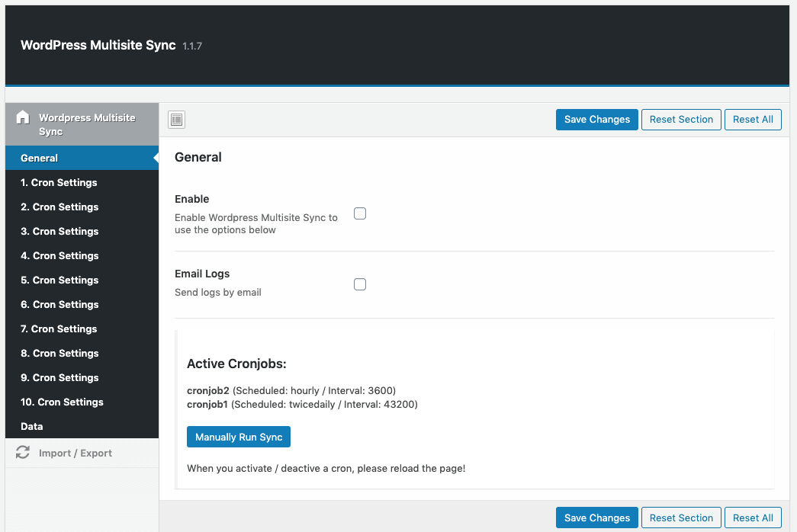Open 9. Cron Settings
Image resolution: width=797 pixels, height=532 pixels.
click(59, 377)
